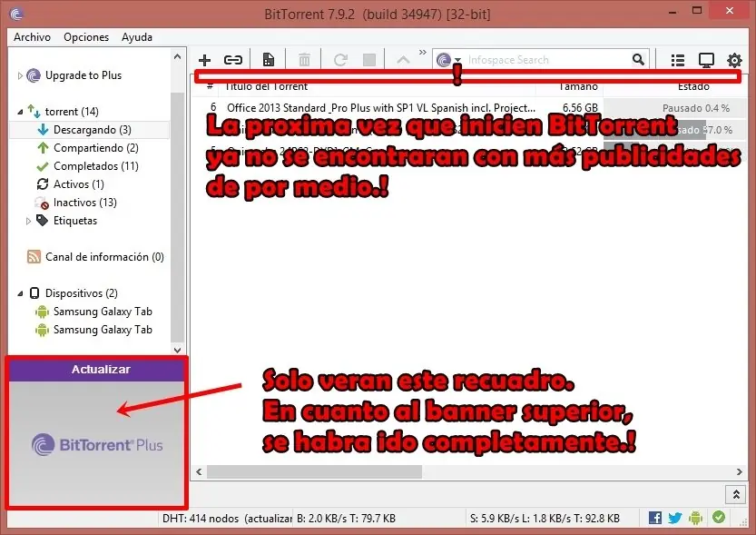Image resolution: width=756 pixels, height=535 pixels.
Task: Select Upgrade to Plus in sidebar
Action: pyautogui.click(x=83, y=75)
